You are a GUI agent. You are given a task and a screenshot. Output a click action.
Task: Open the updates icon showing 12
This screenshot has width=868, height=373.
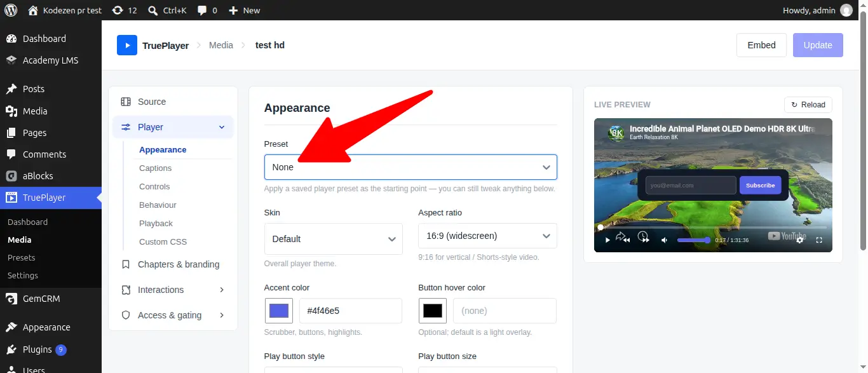point(124,10)
